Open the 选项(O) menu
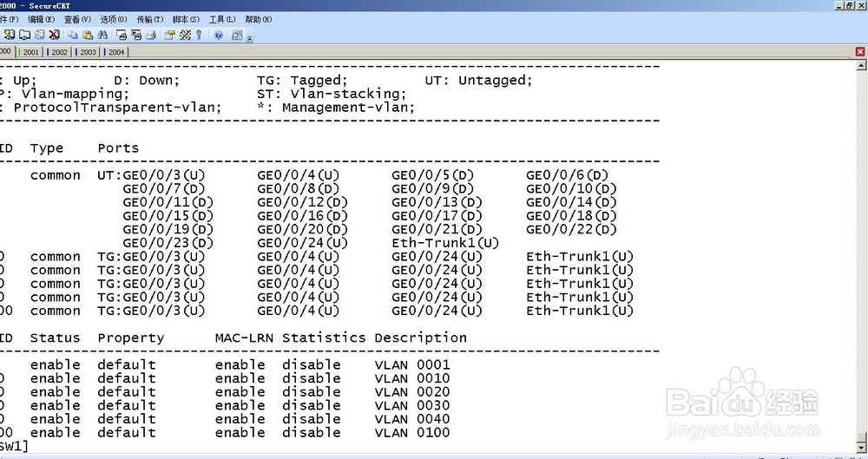This screenshot has width=868, height=459. click(x=113, y=19)
